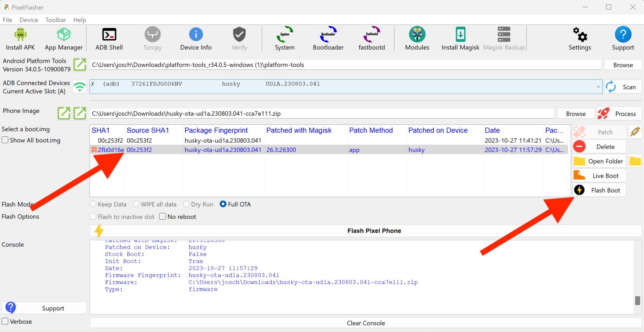Open the Toolbar menu
The image size is (644, 332).
point(56,20)
